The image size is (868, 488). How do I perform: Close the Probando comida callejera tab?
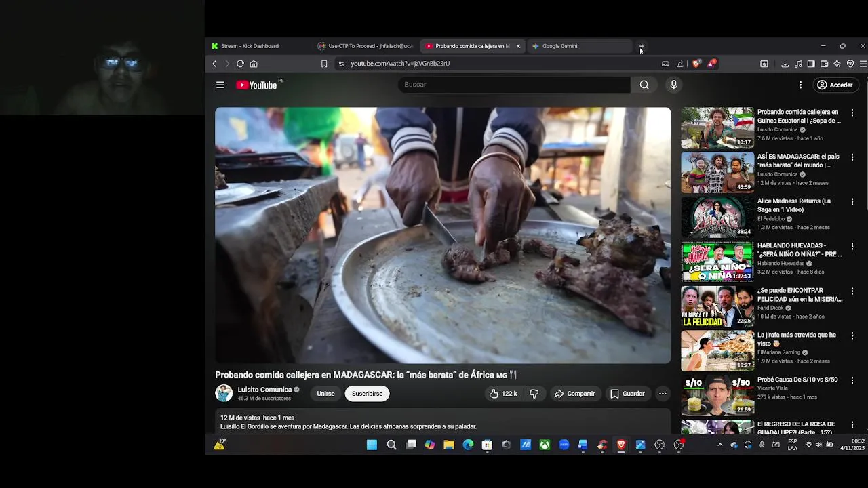point(518,46)
